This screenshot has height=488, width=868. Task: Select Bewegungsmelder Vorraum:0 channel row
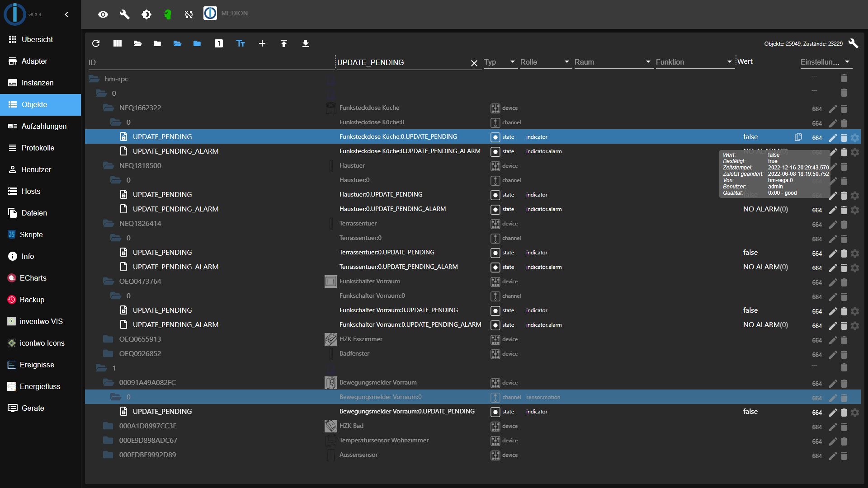472,397
